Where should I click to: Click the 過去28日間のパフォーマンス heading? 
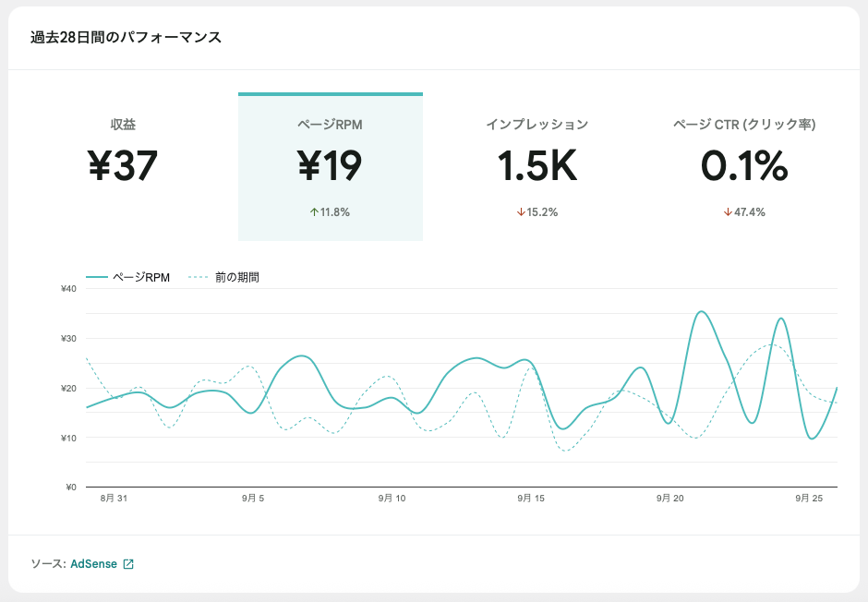point(126,38)
